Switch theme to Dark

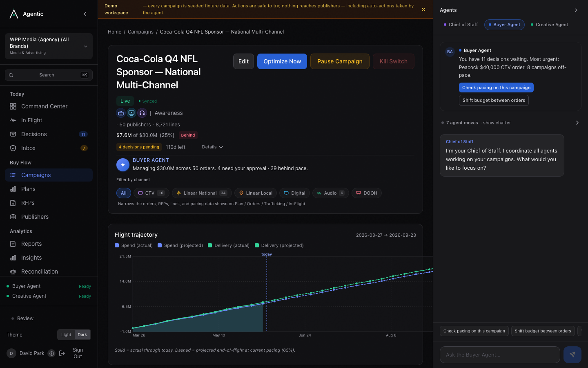pyautogui.click(x=82, y=334)
